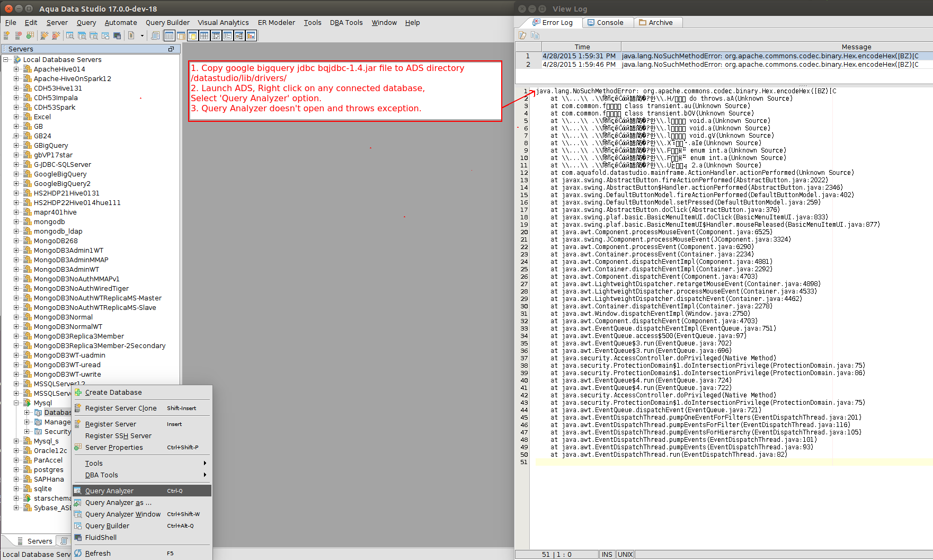Click the Connect server plug icon
This screenshot has width=933, height=560.
click(45, 35)
